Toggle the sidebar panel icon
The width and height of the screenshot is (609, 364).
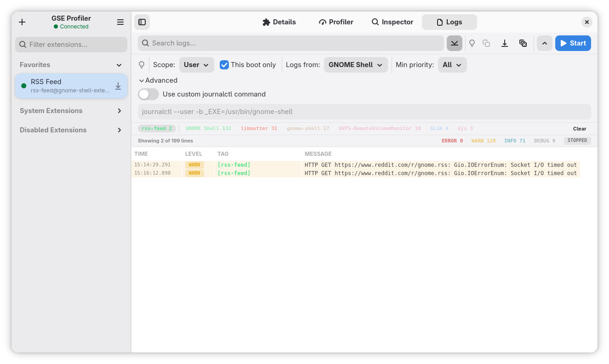click(142, 22)
